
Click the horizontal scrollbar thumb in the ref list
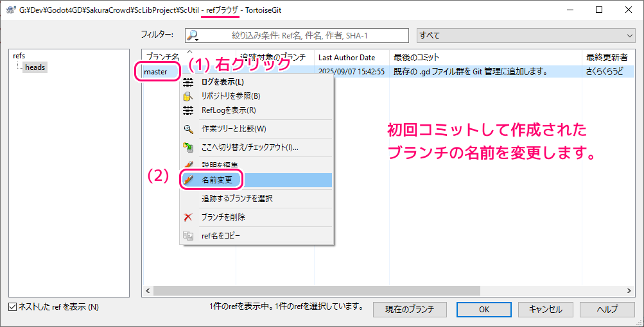coord(317,291)
